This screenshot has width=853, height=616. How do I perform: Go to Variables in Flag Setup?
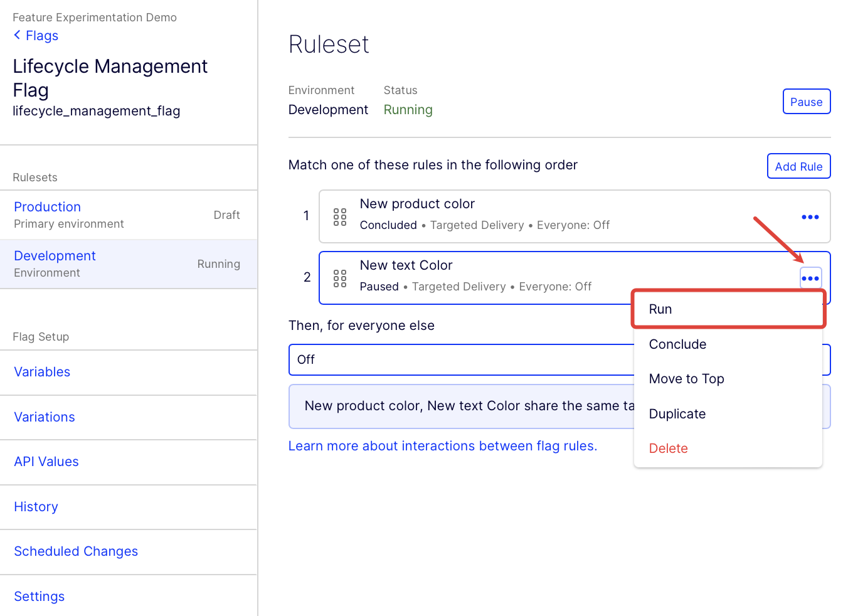click(x=42, y=372)
